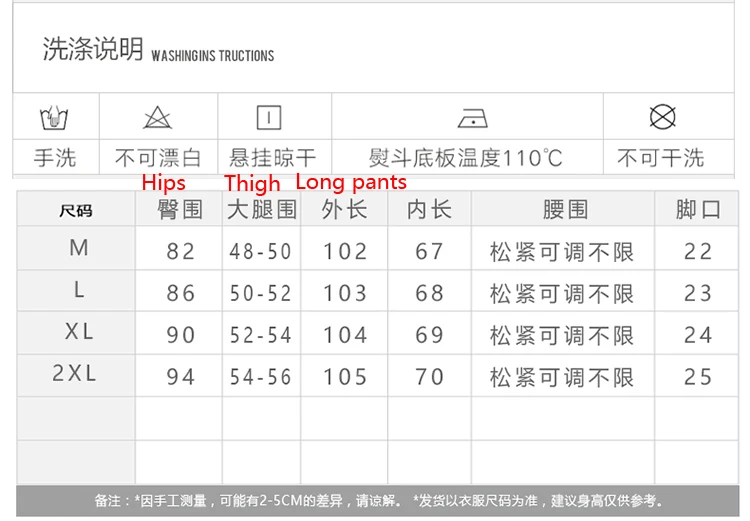Click the hand wash basin icon
The width and height of the screenshot is (750, 521).
[54, 118]
